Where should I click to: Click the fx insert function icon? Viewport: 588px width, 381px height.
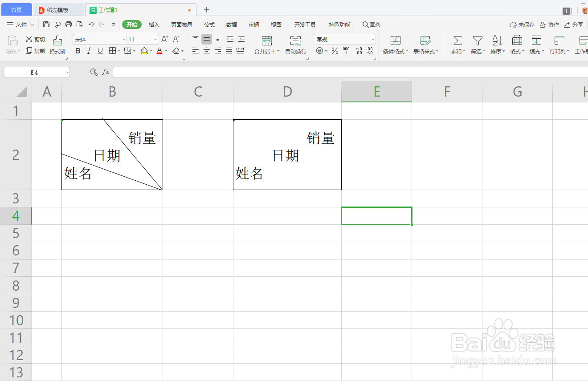coord(106,72)
